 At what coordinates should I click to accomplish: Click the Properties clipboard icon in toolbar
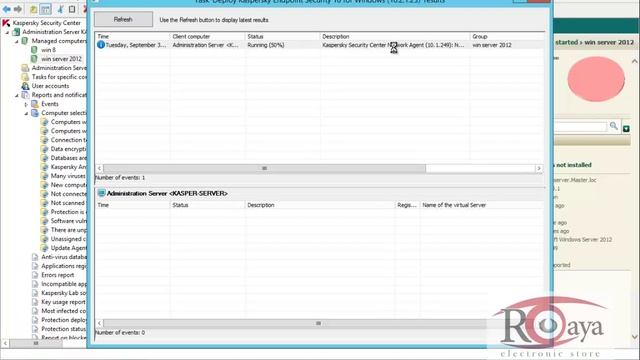pos(72,9)
